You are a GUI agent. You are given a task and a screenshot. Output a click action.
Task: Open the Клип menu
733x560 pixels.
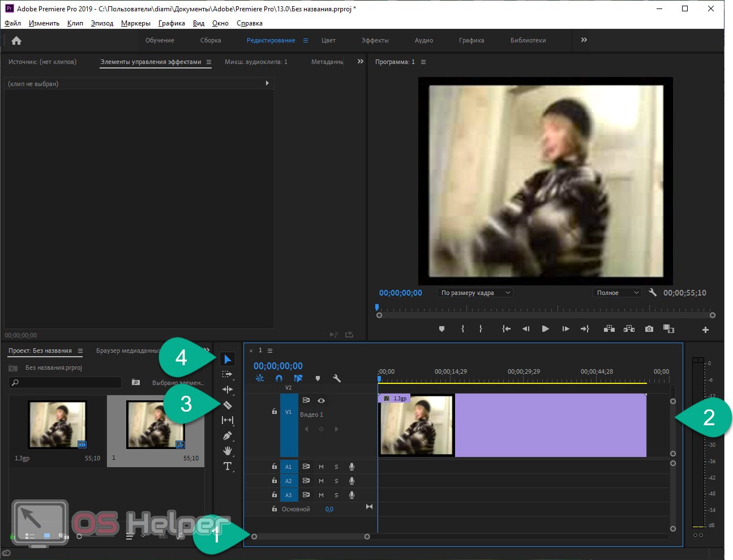(75, 23)
